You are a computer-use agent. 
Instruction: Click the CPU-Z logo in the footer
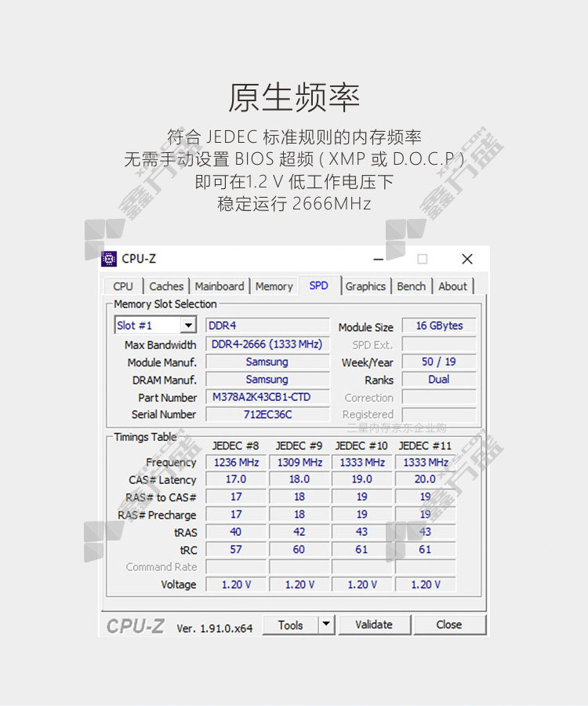click(x=136, y=626)
